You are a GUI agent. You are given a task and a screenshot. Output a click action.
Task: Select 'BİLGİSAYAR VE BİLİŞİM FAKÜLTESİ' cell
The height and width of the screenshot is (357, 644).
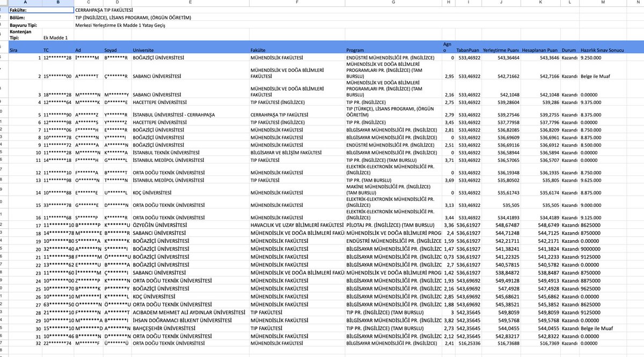click(297, 152)
